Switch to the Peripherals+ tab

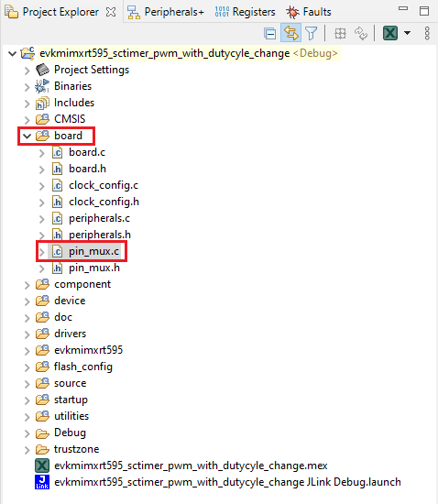tap(166, 12)
